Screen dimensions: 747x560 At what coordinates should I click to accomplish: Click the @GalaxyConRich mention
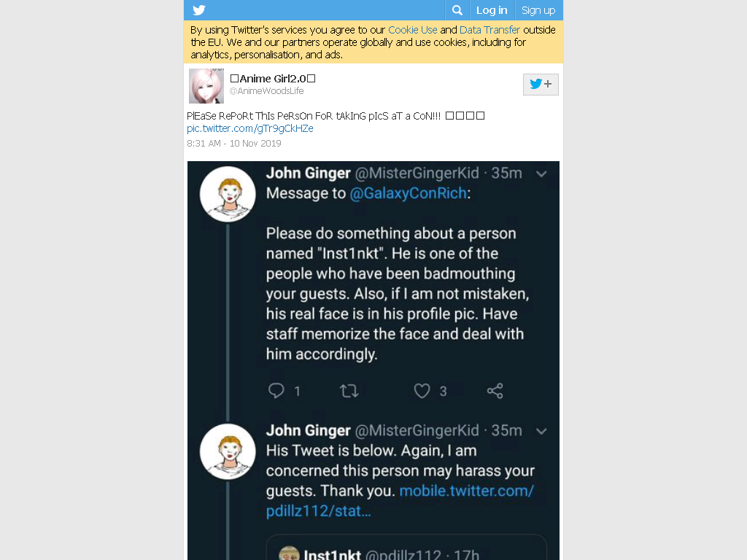pos(409,193)
